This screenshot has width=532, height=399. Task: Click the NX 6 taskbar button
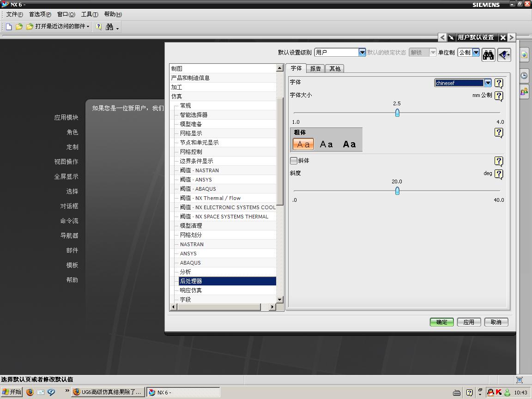(x=183, y=392)
